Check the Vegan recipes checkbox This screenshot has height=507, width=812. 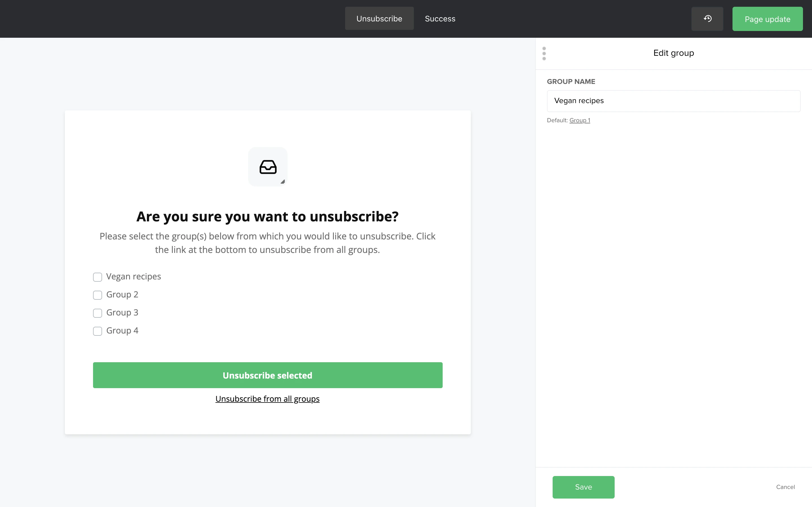pos(97,277)
